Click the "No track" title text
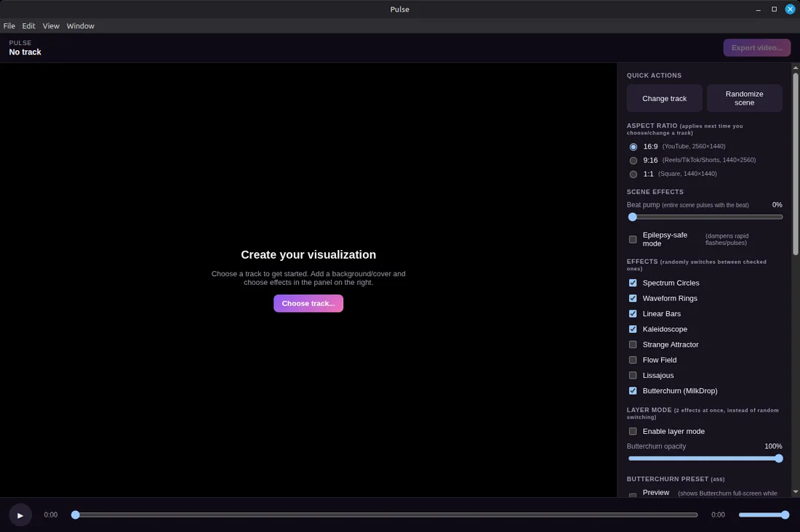This screenshot has width=800, height=532. pos(25,52)
